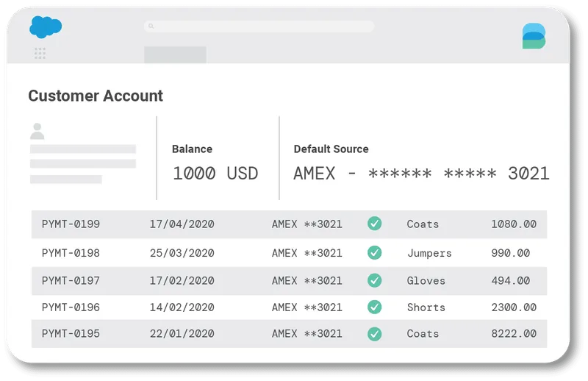588x381 pixels.
Task: Click the amount 8222.00
Action: tap(514, 334)
